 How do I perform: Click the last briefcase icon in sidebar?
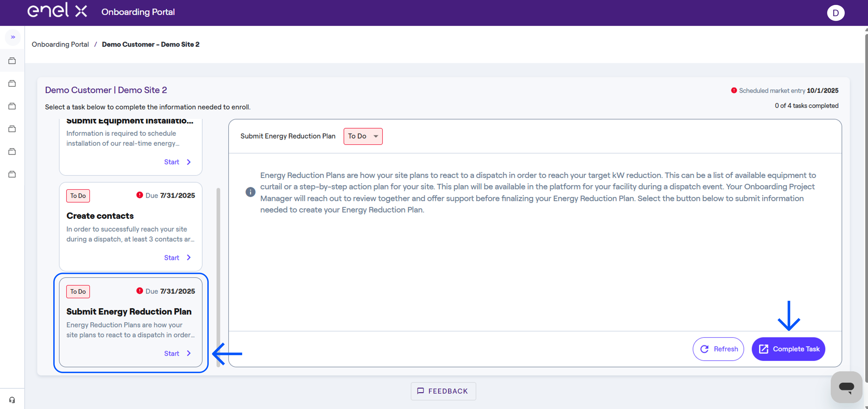[x=12, y=174]
